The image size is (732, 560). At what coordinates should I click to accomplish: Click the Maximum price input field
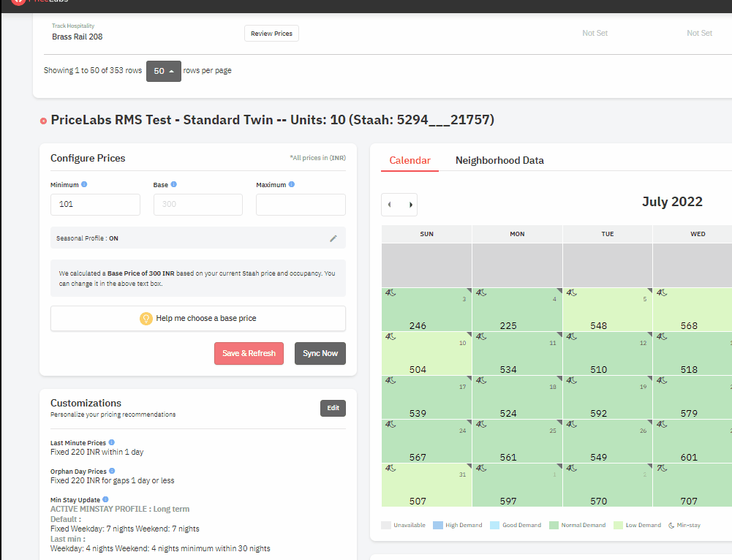tap(301, 205)
